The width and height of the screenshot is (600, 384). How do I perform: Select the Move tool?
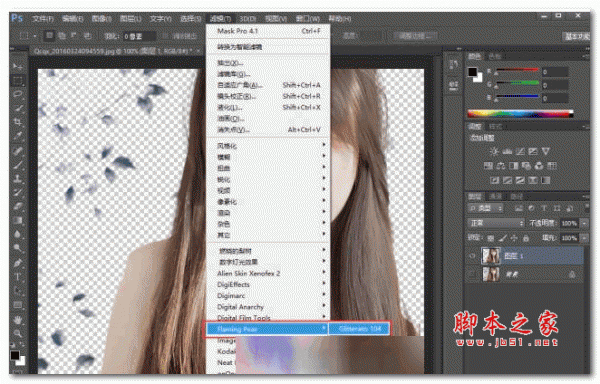tap(18, 66)
